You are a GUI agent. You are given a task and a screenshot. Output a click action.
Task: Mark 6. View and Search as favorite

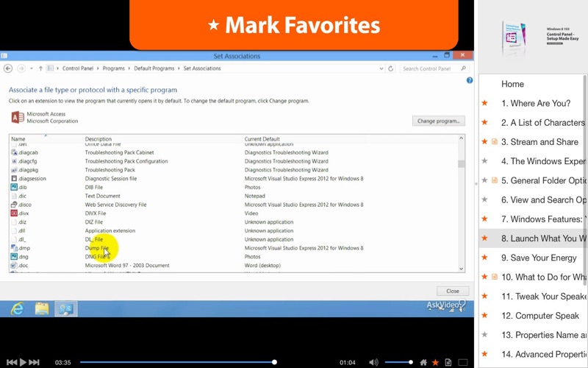pyautogui.click(x=484, y=199)
